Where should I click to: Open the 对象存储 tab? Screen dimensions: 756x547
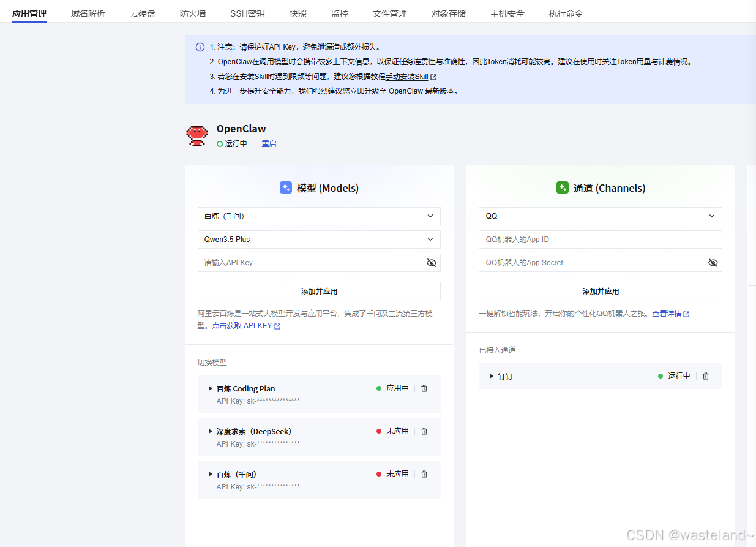pyautogui.click(x=449, y=13)
